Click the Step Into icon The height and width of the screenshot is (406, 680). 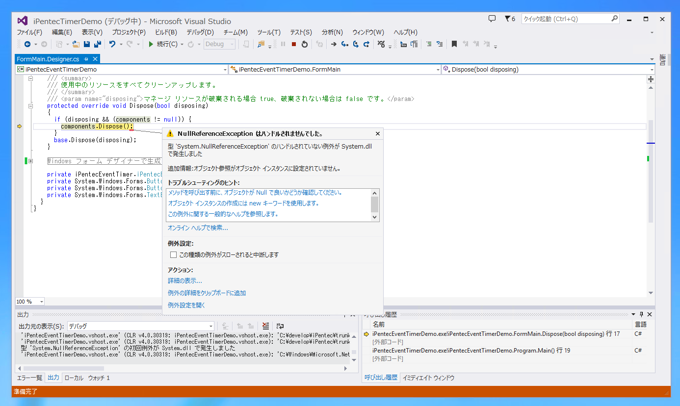coord(345,44)
